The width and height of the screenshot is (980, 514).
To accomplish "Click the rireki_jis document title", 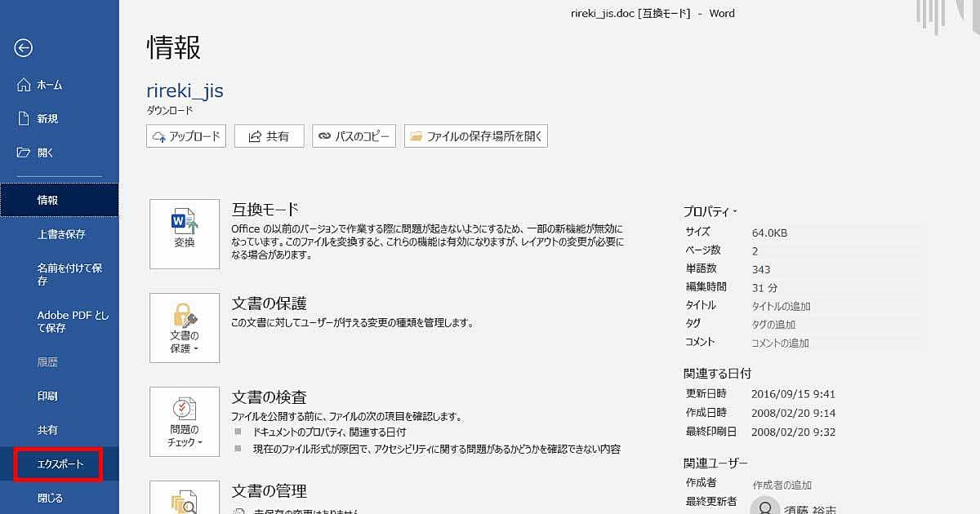I will 185,91.
